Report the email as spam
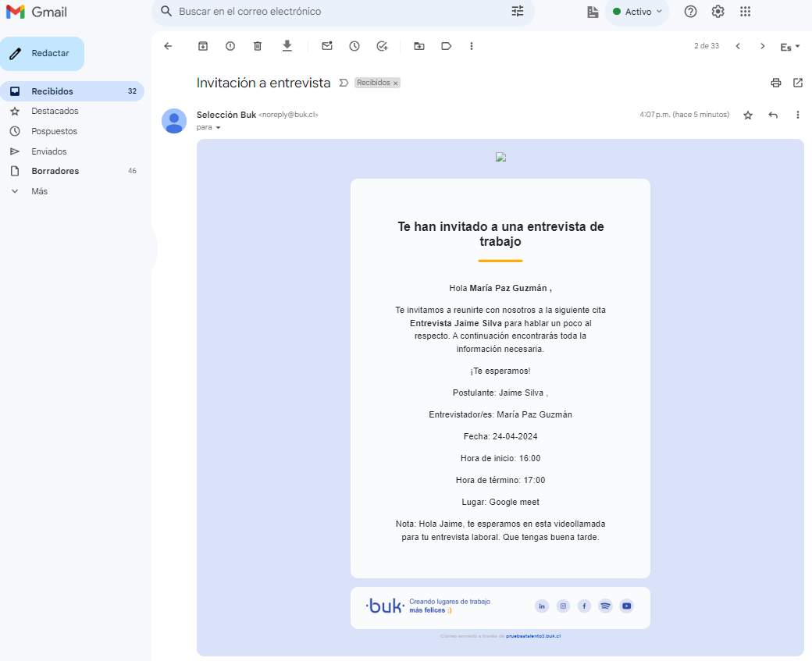 (230, 46)
